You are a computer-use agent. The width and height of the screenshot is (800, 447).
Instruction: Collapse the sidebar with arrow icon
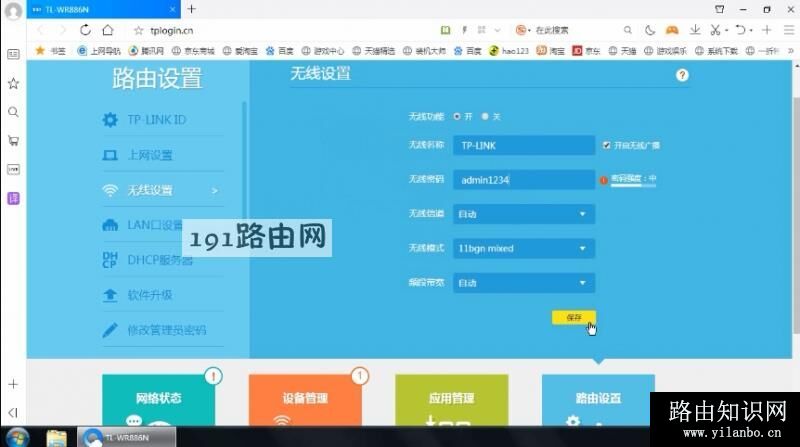(x=13, y=412)
